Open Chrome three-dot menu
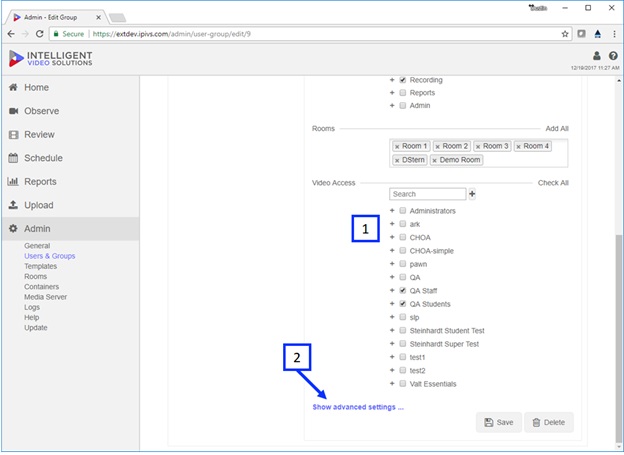Viewport: 624px width, 455px height. (614, 34)
